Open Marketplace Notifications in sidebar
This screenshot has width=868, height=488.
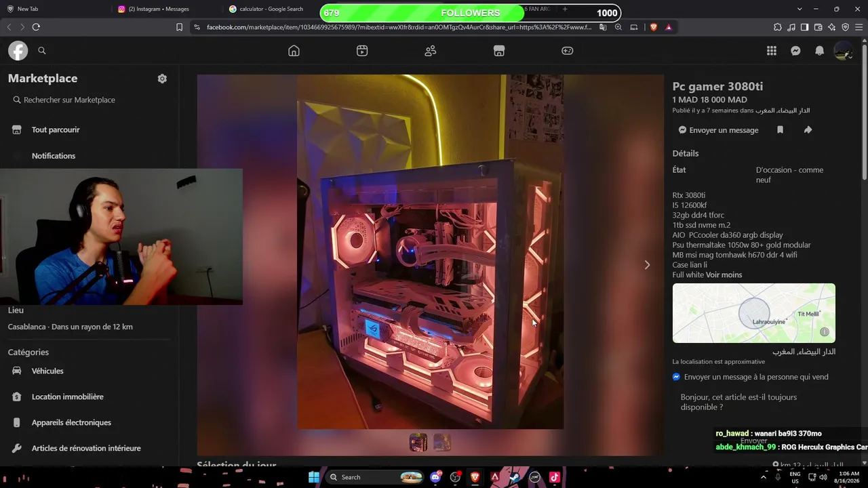54,156
